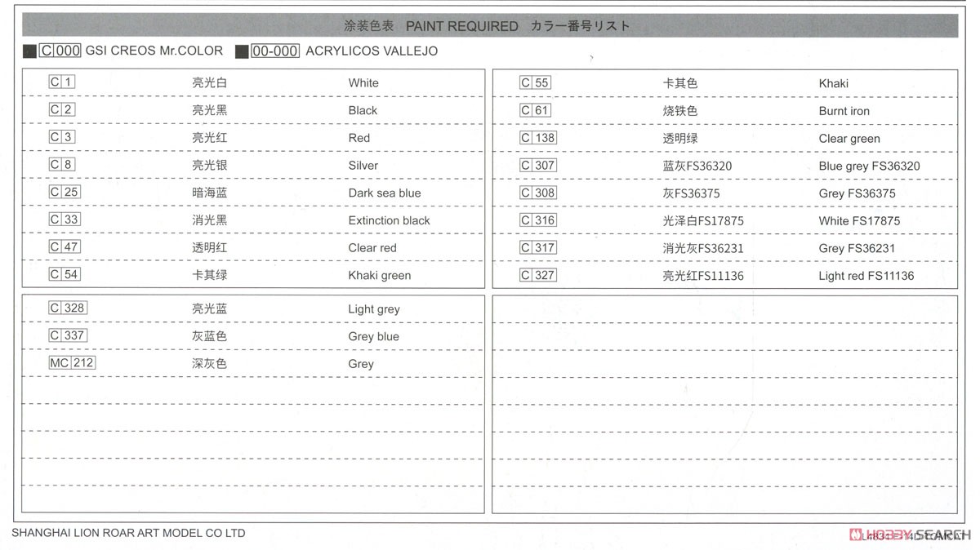This screenshot has height=550, width=980.
Task: Select the C 000 legend code box
Action: (x=60, y=51)
